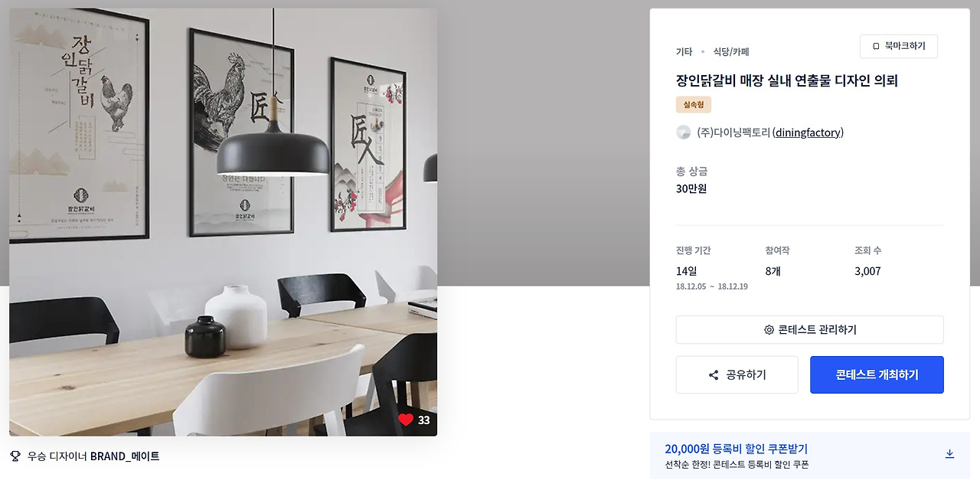Click the 콘테스트 관리하기 button

(x=810, y=330)
